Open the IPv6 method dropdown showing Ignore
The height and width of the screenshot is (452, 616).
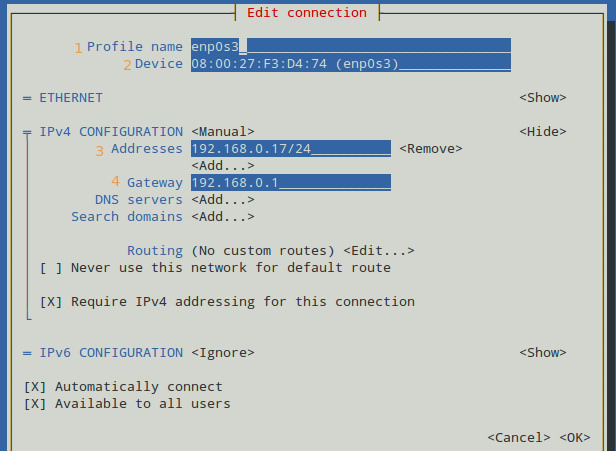(x=223, y=353)
